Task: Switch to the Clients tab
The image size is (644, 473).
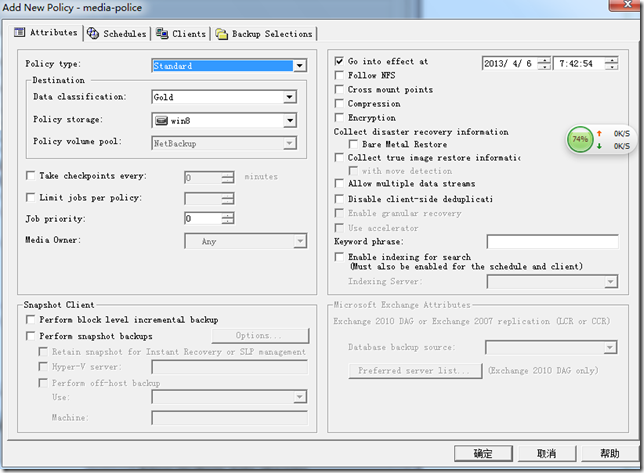Action: (x=181, y=34)
